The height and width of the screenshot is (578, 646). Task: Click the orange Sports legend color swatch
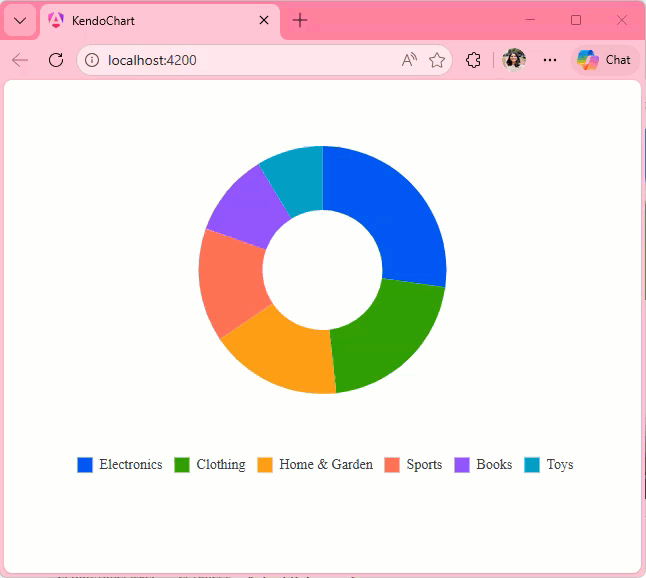pos(392,465)
